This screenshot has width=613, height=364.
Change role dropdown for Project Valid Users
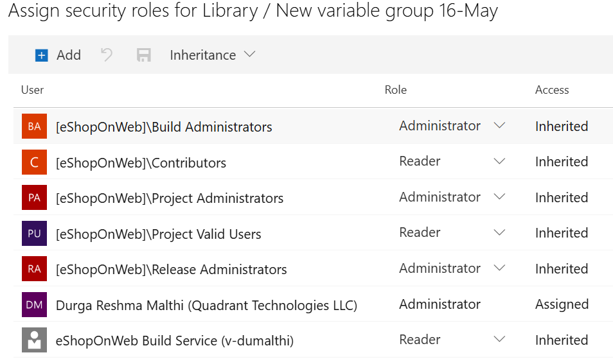tap(499, 233)
